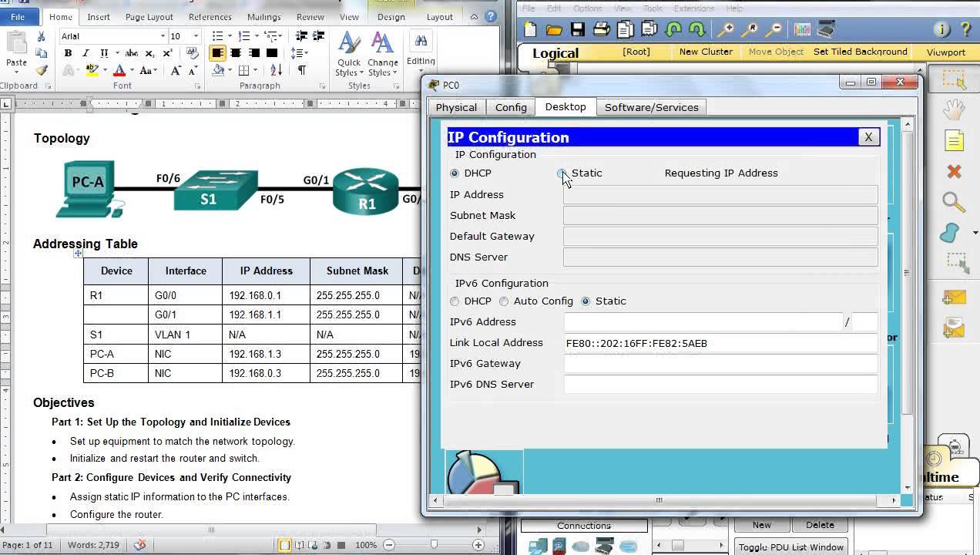Click the Zoom Out magnifier in Packet Tracer
Image resolution: width=980 pixels, height=555 pixels.
click(x=774, y=30)
